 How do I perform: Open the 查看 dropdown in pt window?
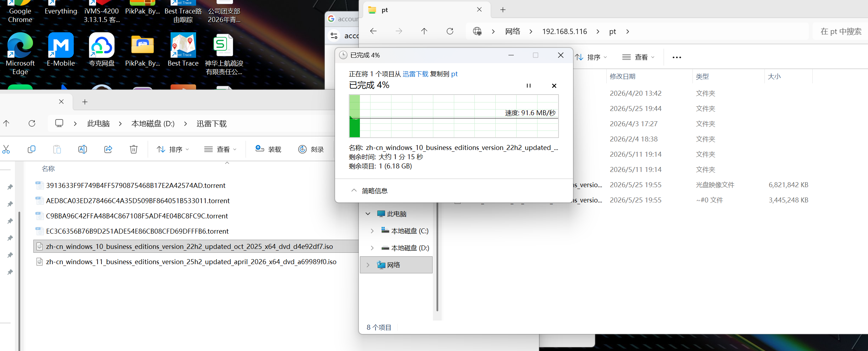click(x=639, y=57)
